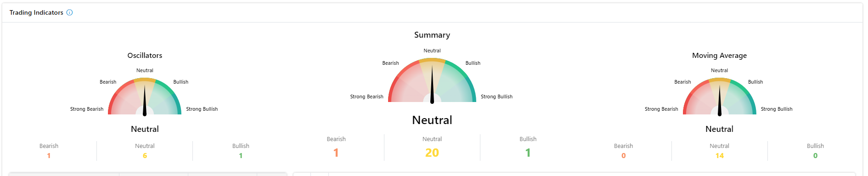868x176 pixels.
Task: Click the Trading Indicators info icon
Action: click(x=70, y=12)
